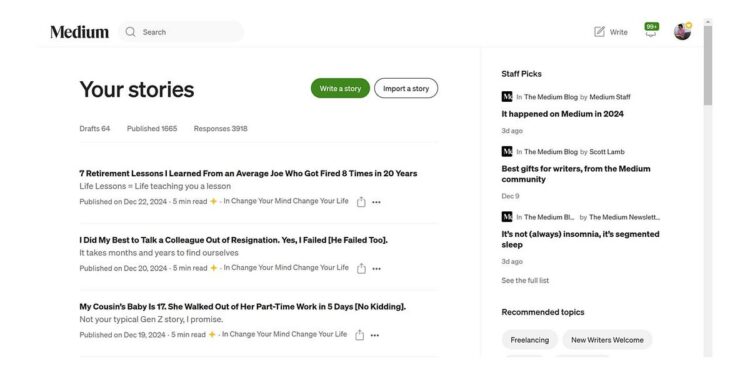This screenshot has width=750, height=375.
Task: Switch to the Responses 3918 tab
Action: click(x=221, y=128)
